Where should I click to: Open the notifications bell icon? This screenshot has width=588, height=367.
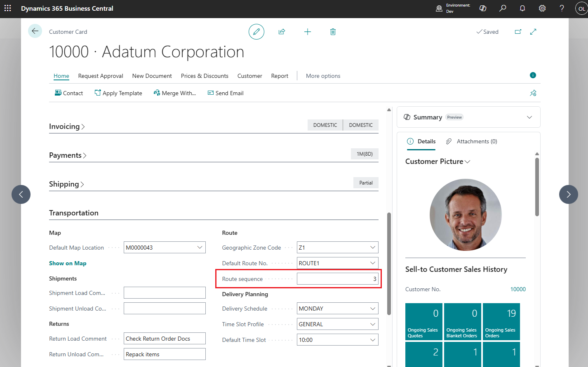pyautogui.click(x=522, y=8)
